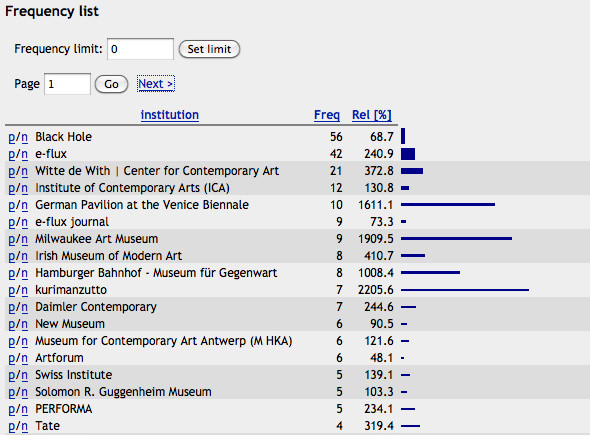Click the p link for Tate
The width and height of the screenshot is (590, 435).
click(x=12, y=426)
